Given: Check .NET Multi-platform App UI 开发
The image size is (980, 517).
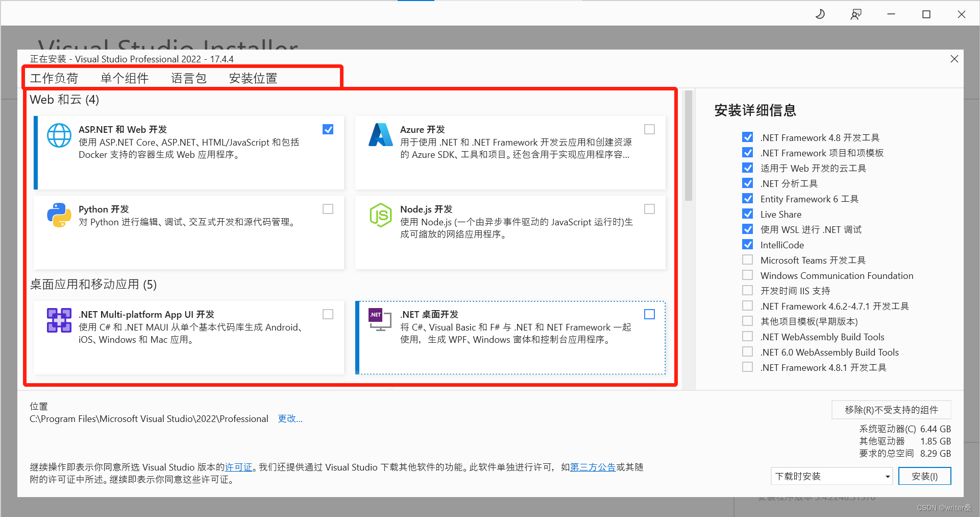Looking at the screenshot, I should tap(328, 314).
